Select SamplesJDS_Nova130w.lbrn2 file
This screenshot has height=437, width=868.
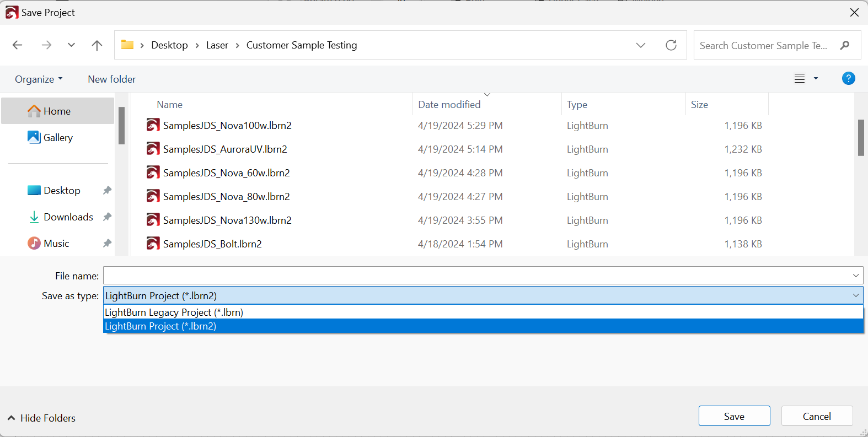pos(227,220)
